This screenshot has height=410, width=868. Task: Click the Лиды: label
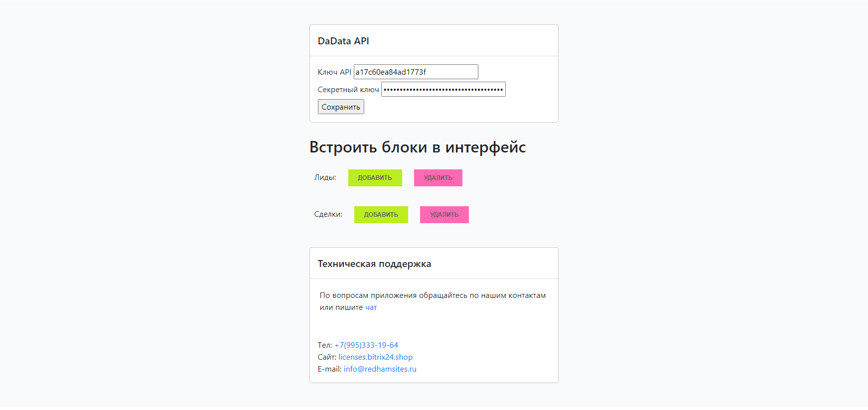325,177
